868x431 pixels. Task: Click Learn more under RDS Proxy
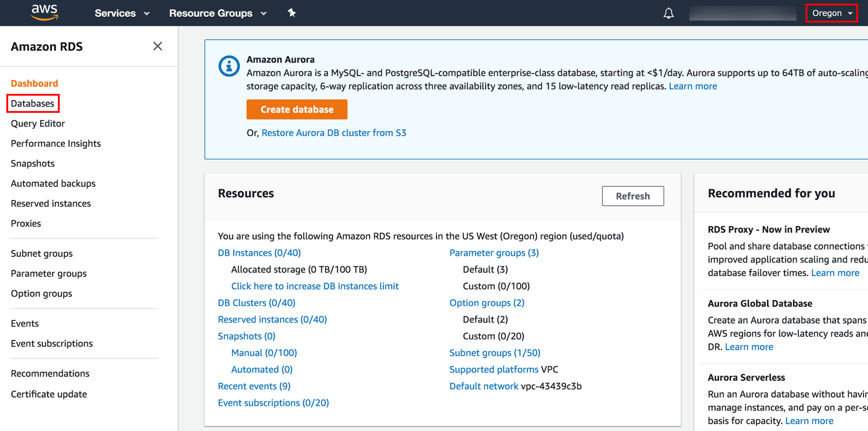835,273
